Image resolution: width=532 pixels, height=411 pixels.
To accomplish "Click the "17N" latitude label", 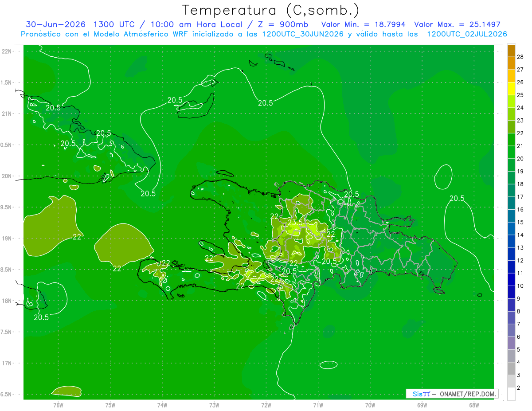I will pos(8,363).
